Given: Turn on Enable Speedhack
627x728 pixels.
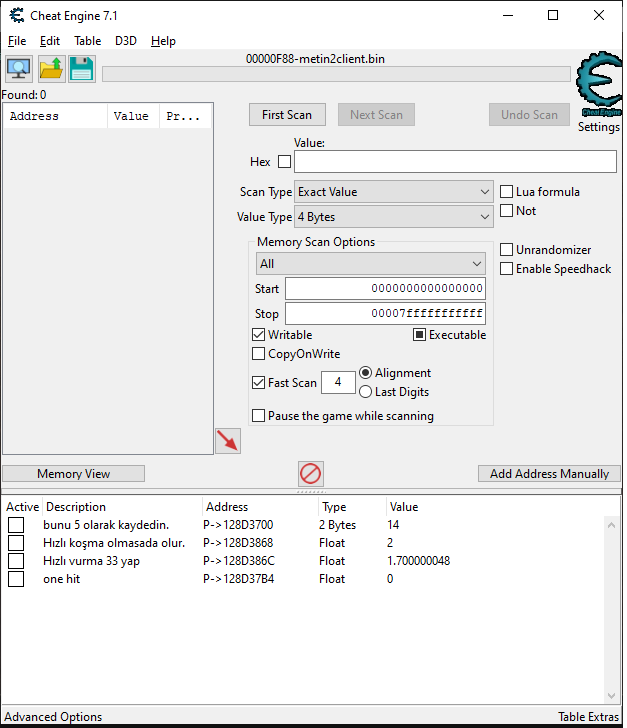Looking at the screenshot, I should click(x=506, y=269).
